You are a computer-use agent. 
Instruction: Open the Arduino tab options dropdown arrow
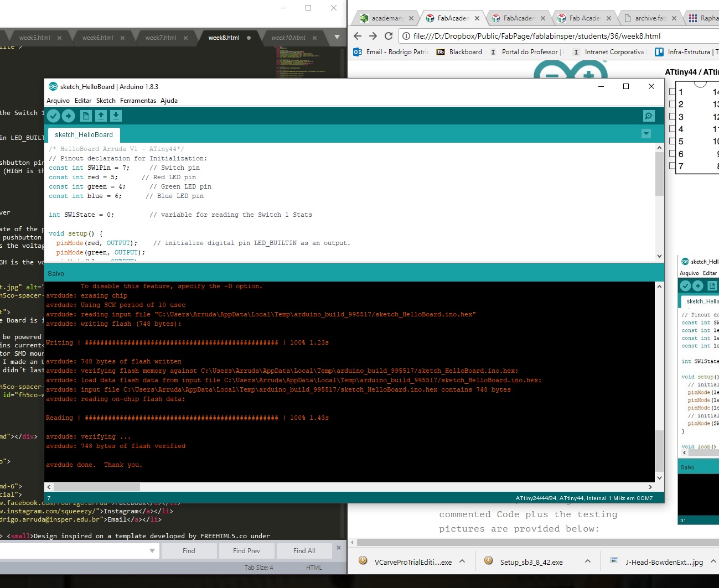646,134
